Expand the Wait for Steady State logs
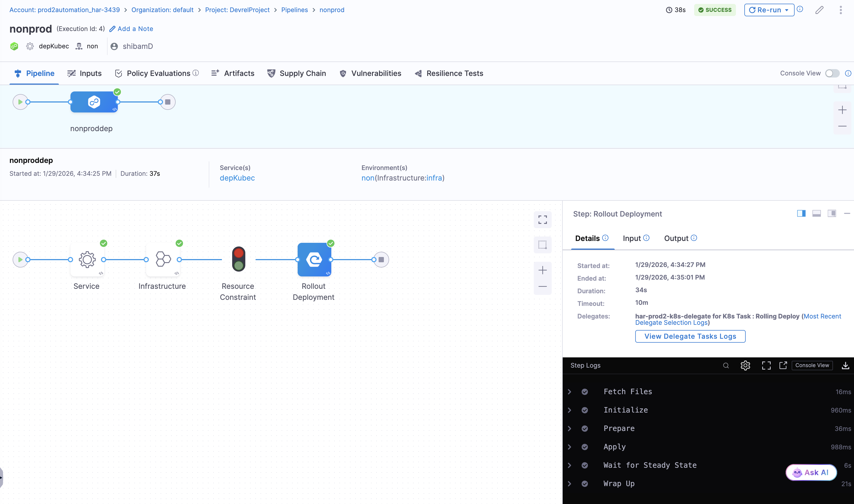854x504 pixels. [x=570, y=465]
